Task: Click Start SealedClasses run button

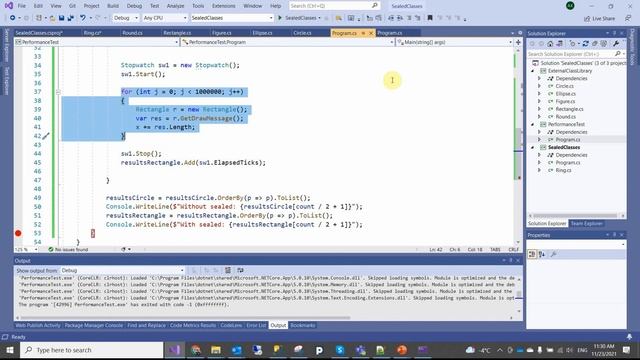Action: [299, 18]
